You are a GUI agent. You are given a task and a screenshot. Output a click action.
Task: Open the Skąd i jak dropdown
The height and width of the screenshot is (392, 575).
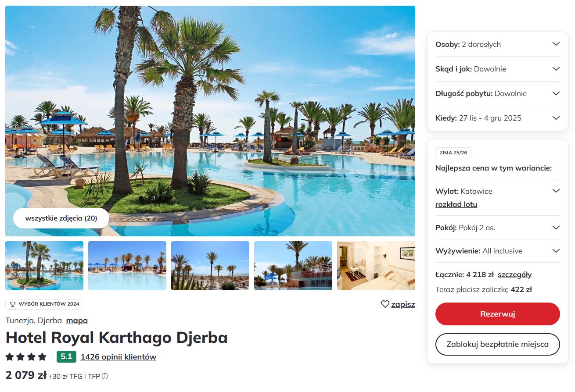(498, 69)
